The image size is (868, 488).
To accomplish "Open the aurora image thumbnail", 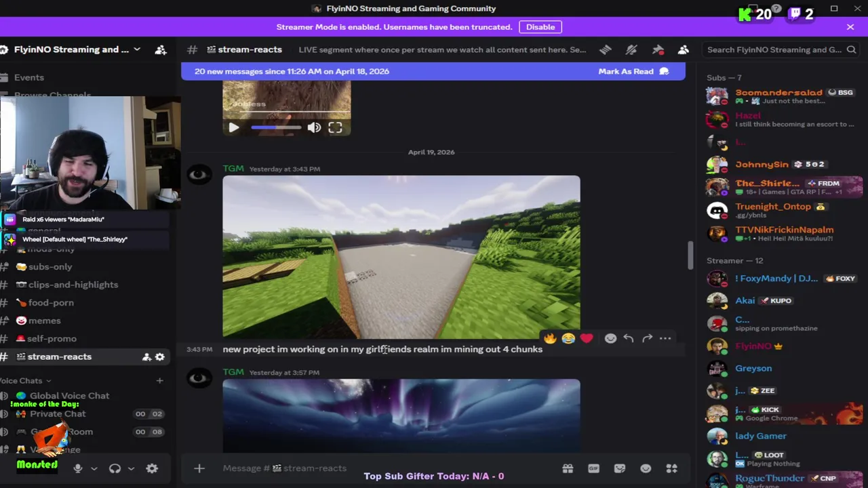I will coord(401,415).
